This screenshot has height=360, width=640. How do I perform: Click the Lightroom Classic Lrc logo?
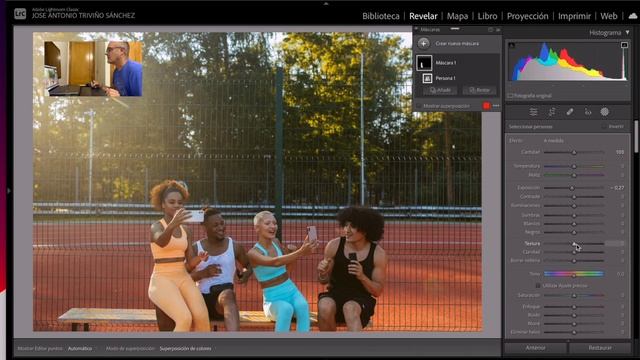tap(20, 14)
